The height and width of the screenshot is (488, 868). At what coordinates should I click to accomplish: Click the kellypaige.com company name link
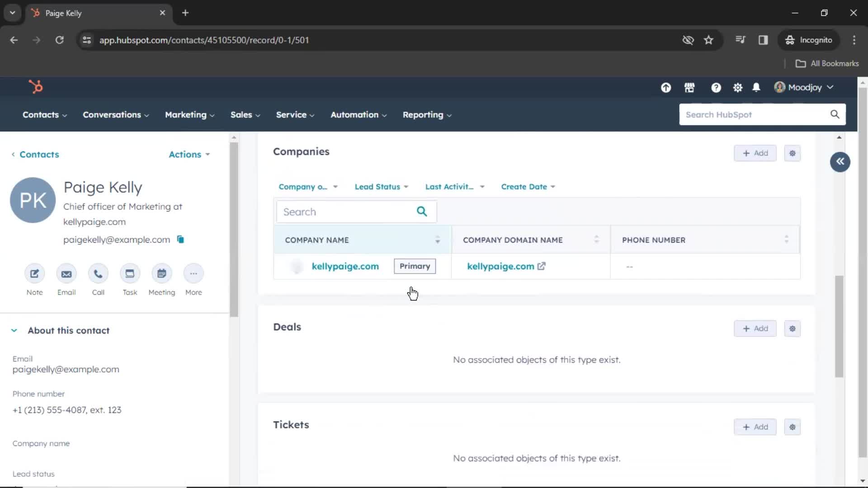(x=345, y=266)
